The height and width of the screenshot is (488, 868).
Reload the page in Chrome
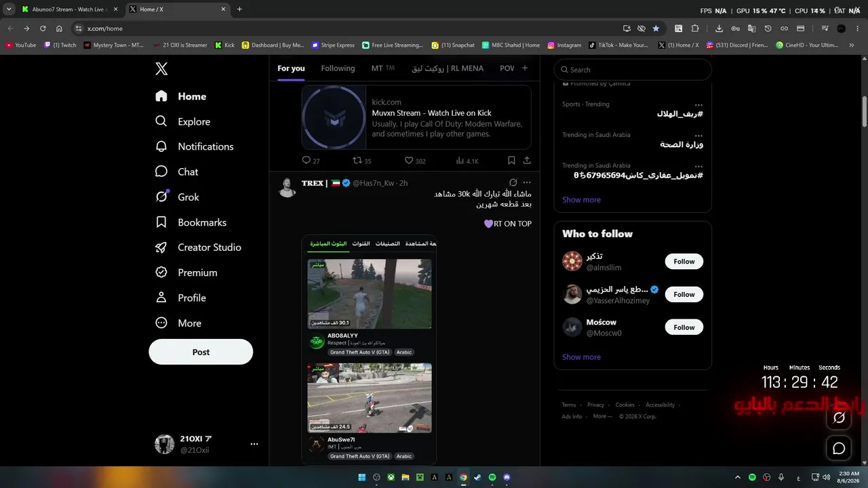tap(43, 28)
